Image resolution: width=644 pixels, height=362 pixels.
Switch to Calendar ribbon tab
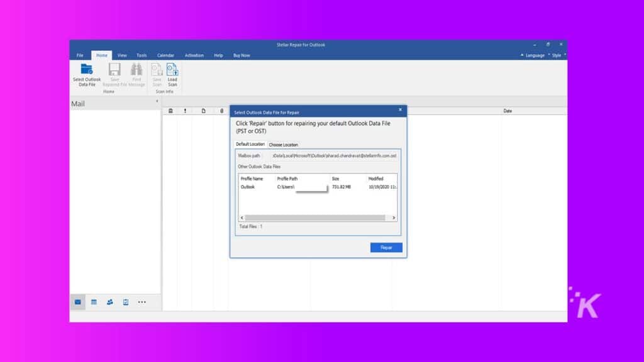click(165, 55)
